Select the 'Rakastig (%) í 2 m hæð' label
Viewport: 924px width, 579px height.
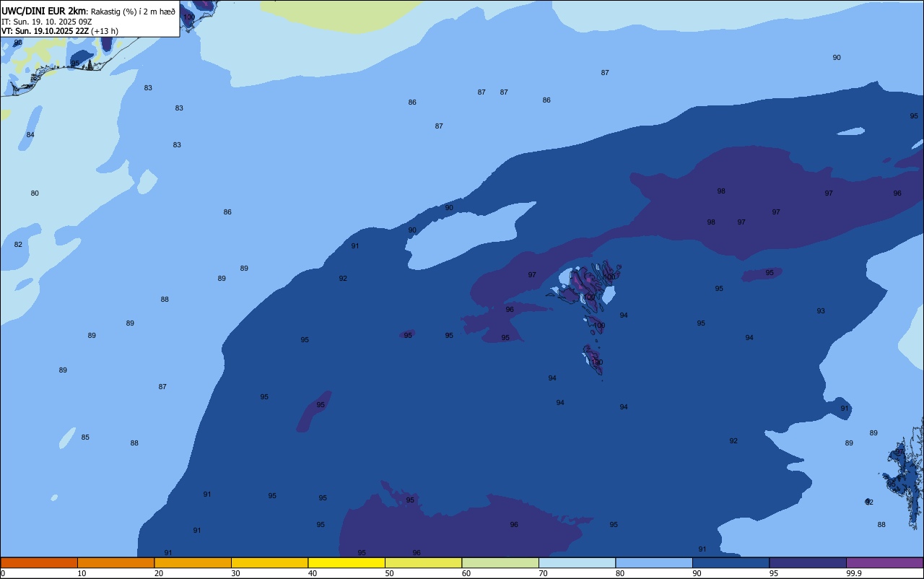pyautogui.click(x=133, y=12)
